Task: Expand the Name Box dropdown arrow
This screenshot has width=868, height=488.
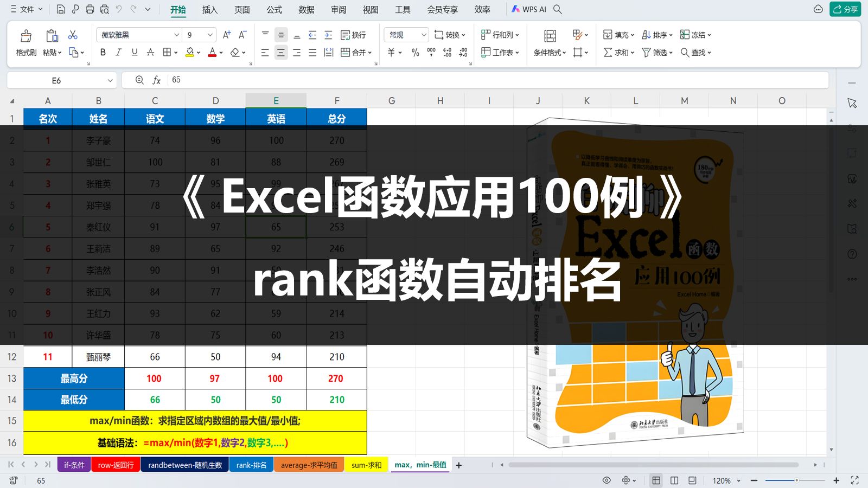Action: [x=110, y=80]
